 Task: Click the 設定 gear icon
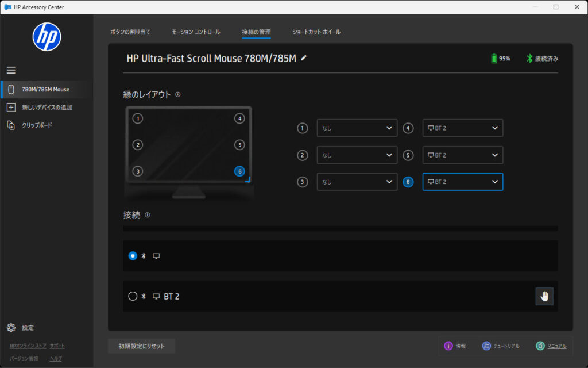point(11,328)
